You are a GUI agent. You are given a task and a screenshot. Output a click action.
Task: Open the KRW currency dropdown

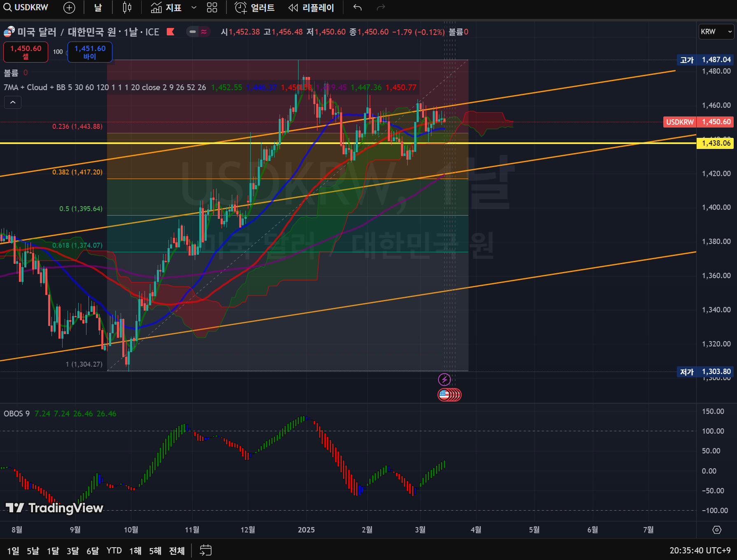coord(716,32)
